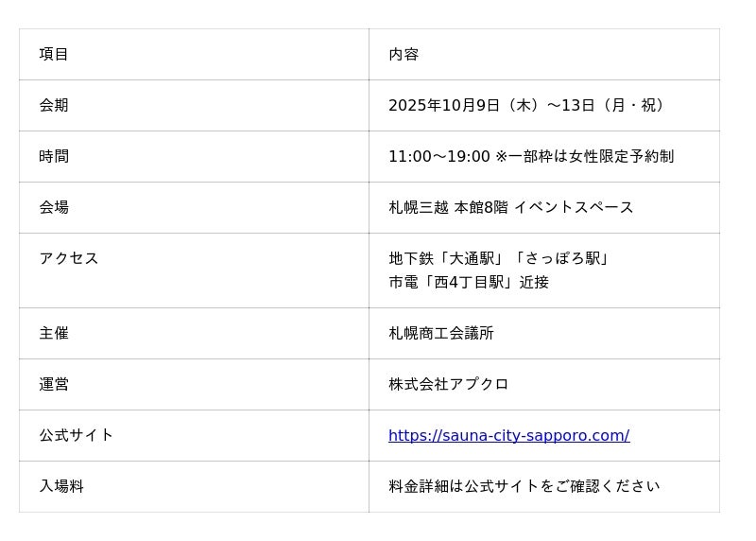
Task: Select the アクセス row label
Action: pos(69,258)
